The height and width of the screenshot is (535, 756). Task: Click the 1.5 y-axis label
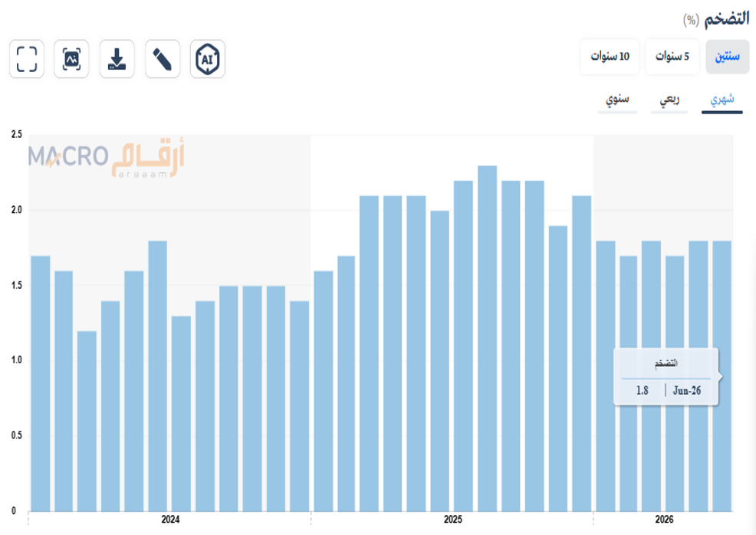pyautogui.click(x=17, y=285)
